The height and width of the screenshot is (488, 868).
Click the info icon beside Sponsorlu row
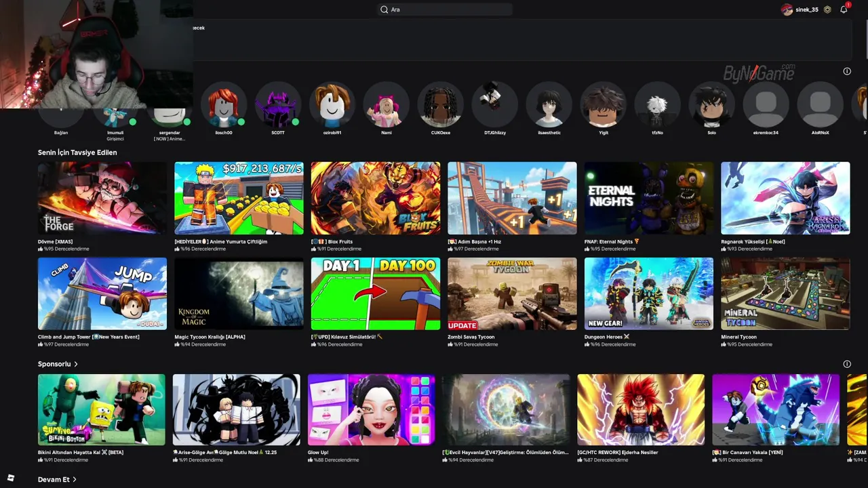[847, 364]
